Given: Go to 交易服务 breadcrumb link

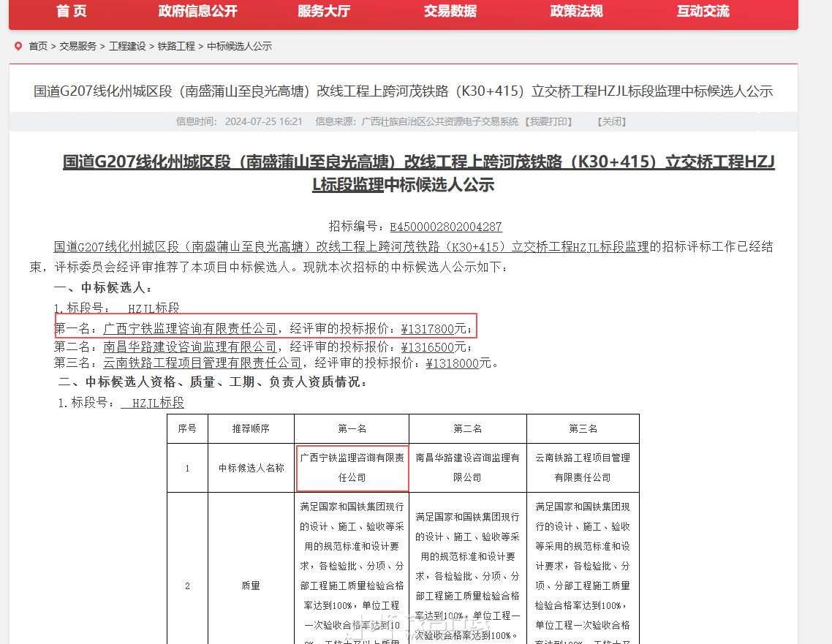Looking at the screenshot, I should [x=78, y=47].
